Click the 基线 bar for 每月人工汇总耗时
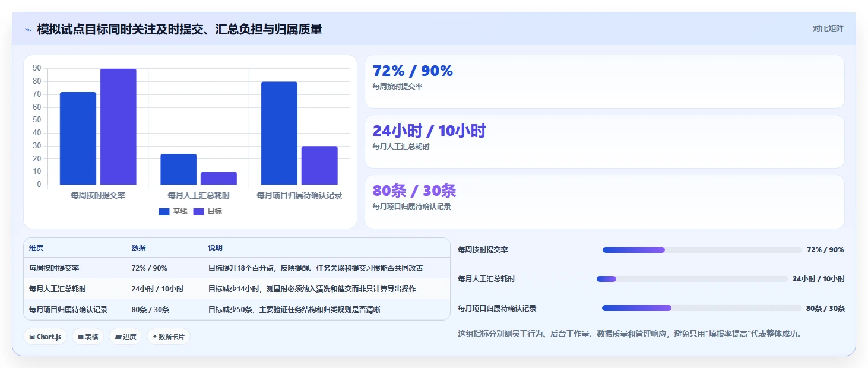The height and width of the screenshot is (368, 868). pyautogui.click(x=178, y=169)
